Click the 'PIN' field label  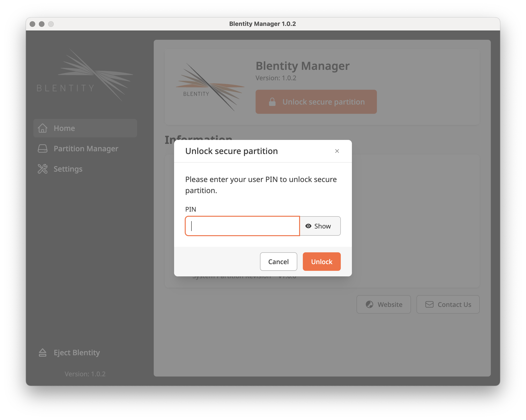(x=191, y=209)
